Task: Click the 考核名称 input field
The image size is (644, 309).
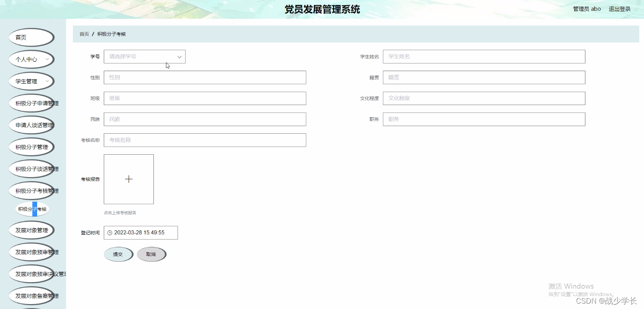Action: (205, 140)
